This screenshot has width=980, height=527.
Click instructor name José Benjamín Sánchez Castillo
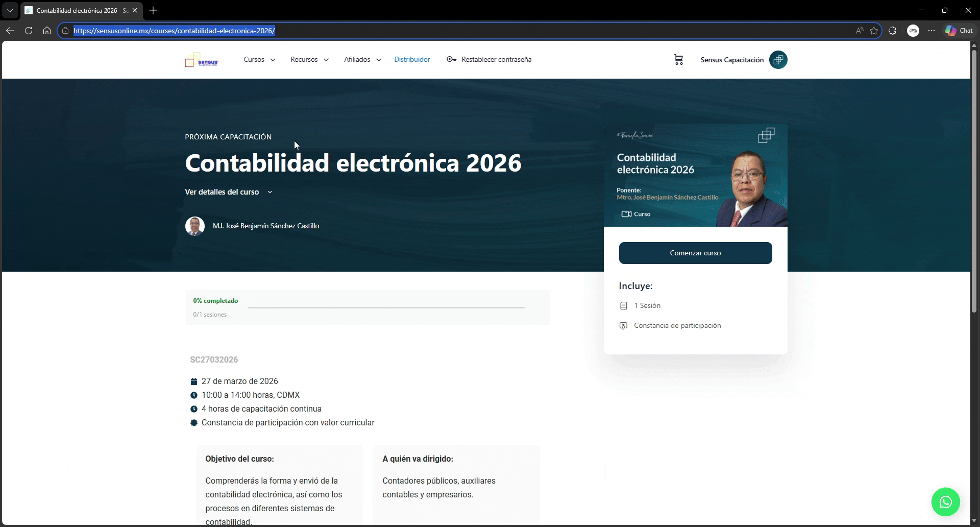(x=265, y=226)
